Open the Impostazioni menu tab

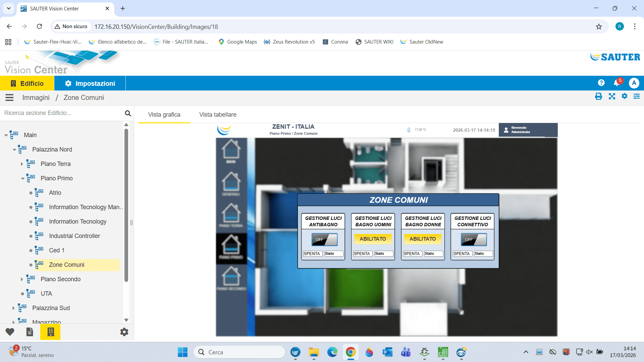pyautogui.click(x=90, y=83)
